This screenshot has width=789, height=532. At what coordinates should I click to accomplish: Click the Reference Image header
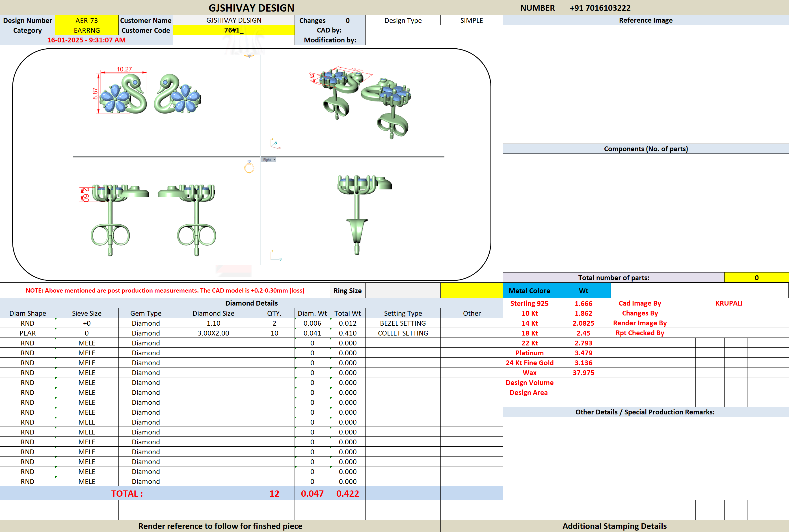645,20
